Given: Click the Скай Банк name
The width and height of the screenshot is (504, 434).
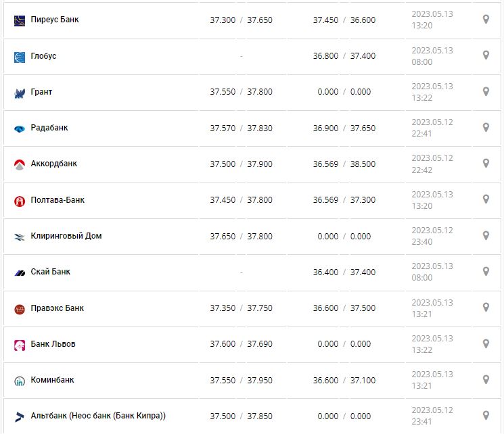Looking at the screenshot, I should click(x=51, y=272).
